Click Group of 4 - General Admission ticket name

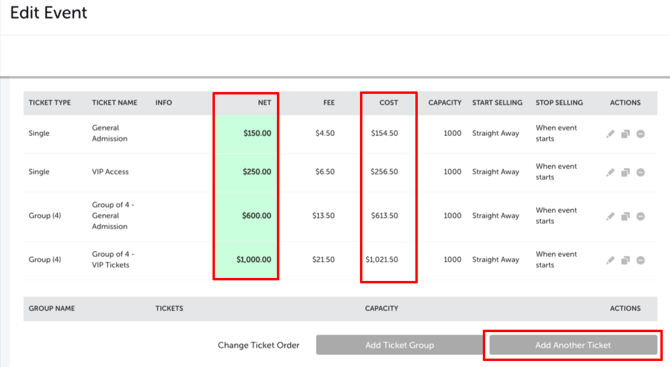[x=113, y=216]
